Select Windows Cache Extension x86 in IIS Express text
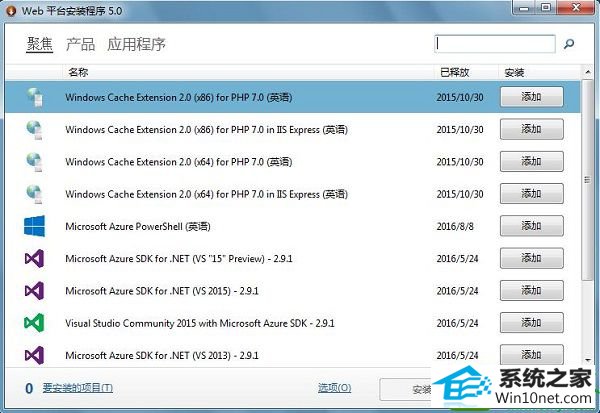 tap(206, 130)
